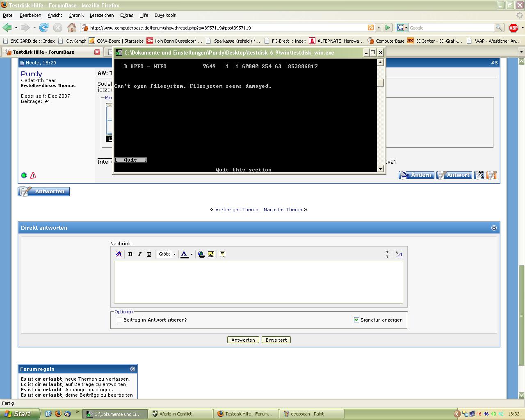The width and height of the screenshot is (525, 420).
Task: Open the address bar history dropdown
Action: pyautogui.click(x=379, y=27)
